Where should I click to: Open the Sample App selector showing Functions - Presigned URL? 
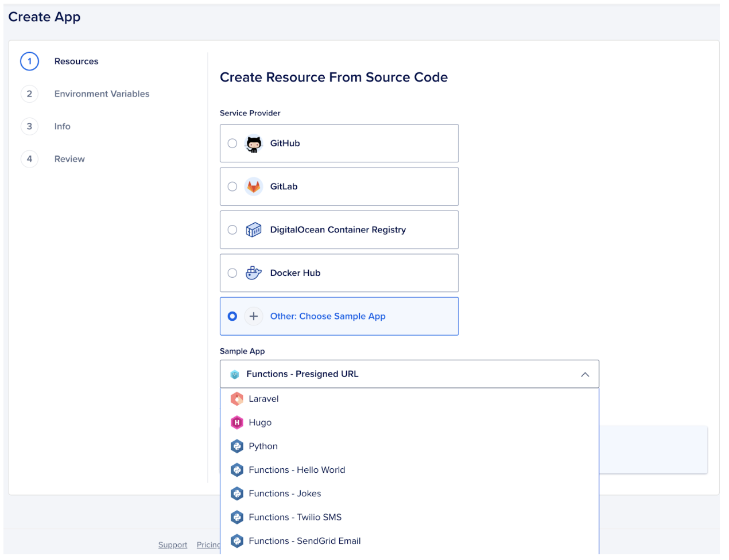(x=402, y=374)
